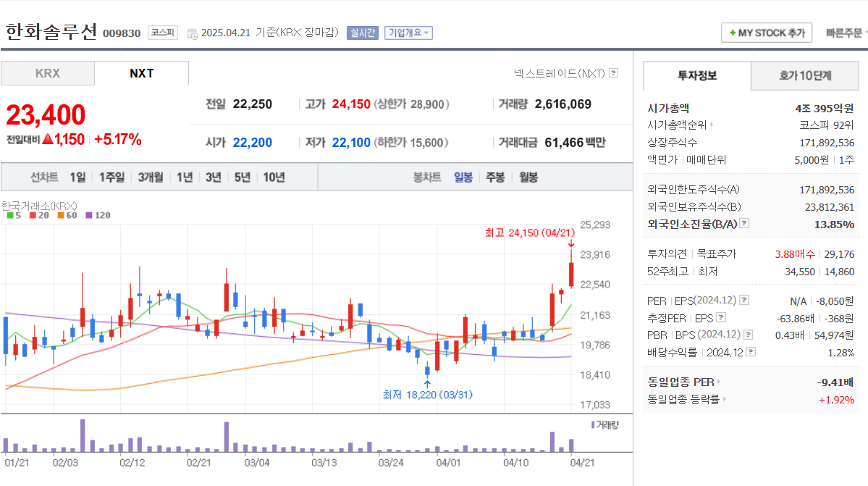
Task: Select the 주봉 candlestick chart
Action: coord(495,177)
